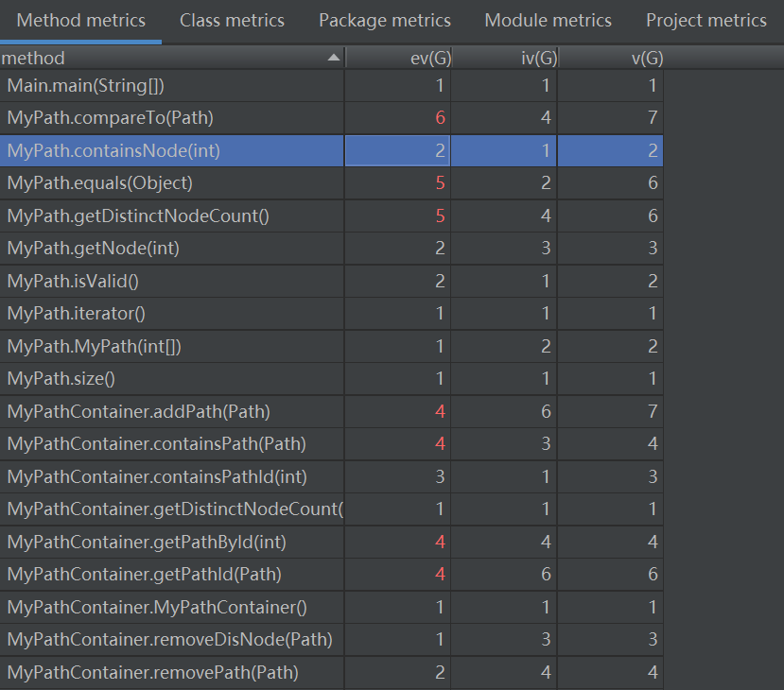Click ev(G) cell of MyPath.containsNode(int)
784x690 pixels.
(x=398, y=150)
